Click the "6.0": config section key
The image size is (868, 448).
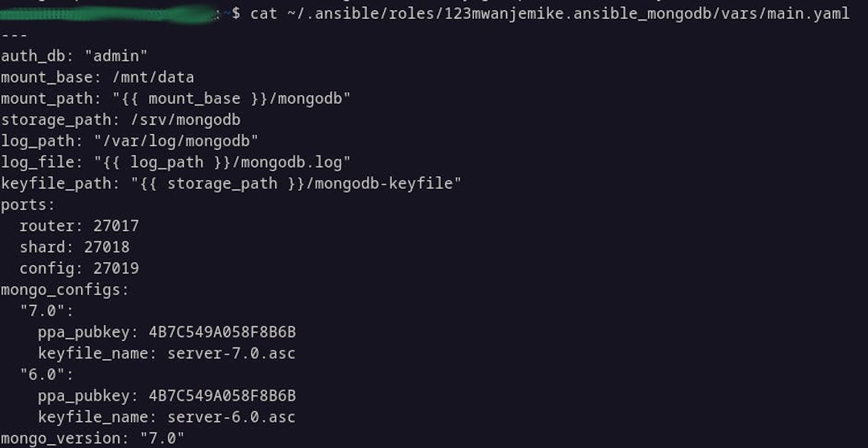47,374
